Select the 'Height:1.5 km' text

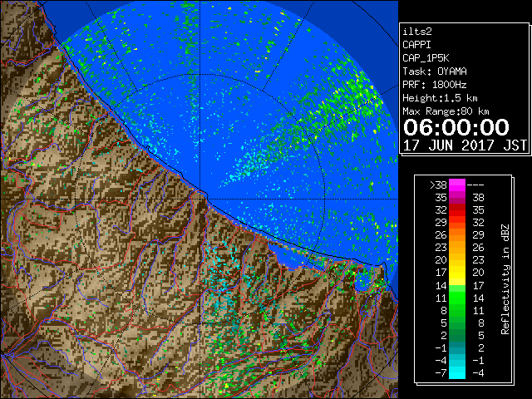point(440,98)
